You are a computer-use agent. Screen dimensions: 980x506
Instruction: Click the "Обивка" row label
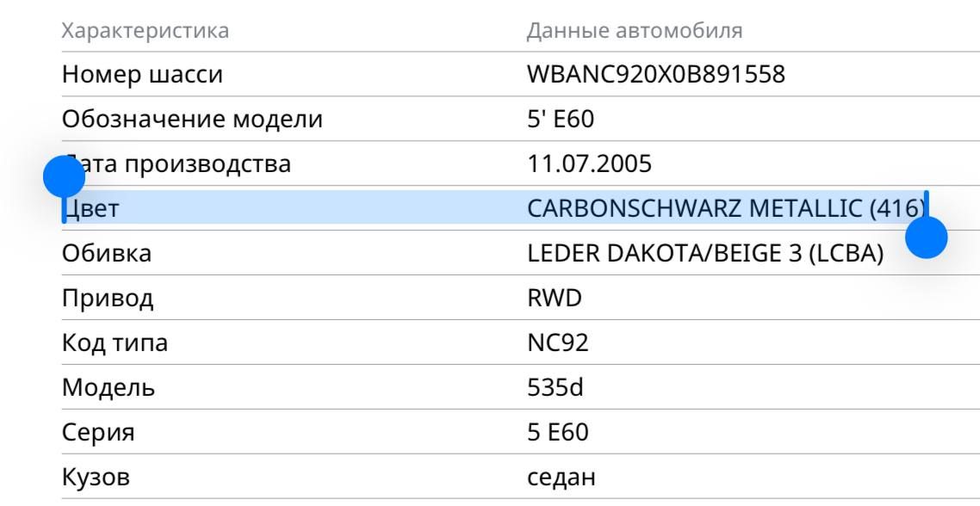[x=106, y=254]
